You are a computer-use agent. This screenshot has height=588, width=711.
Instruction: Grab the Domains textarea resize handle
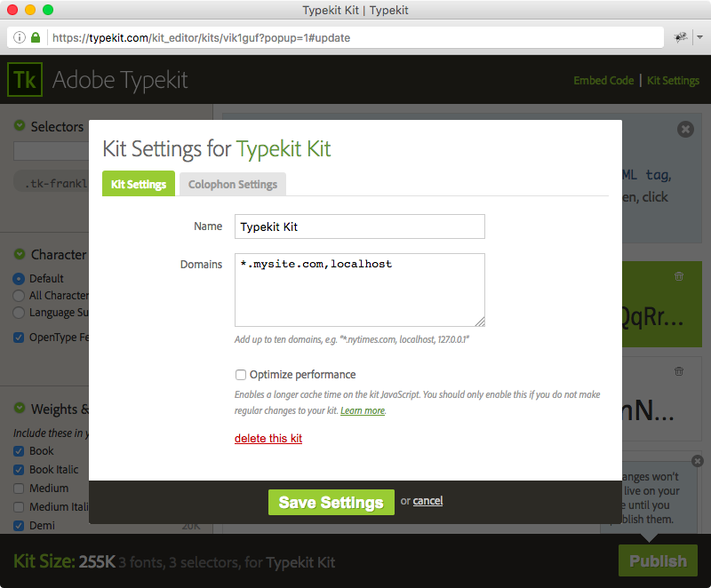coord(480,322)
